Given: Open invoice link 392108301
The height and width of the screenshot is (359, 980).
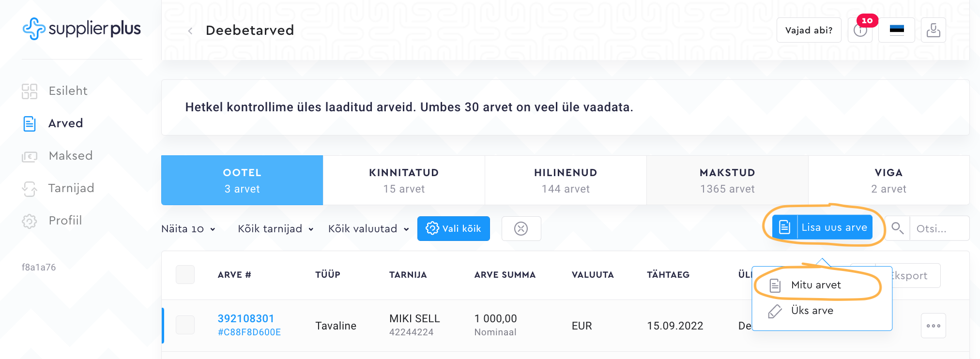Looking at the screenshot, I should point(246,318).
